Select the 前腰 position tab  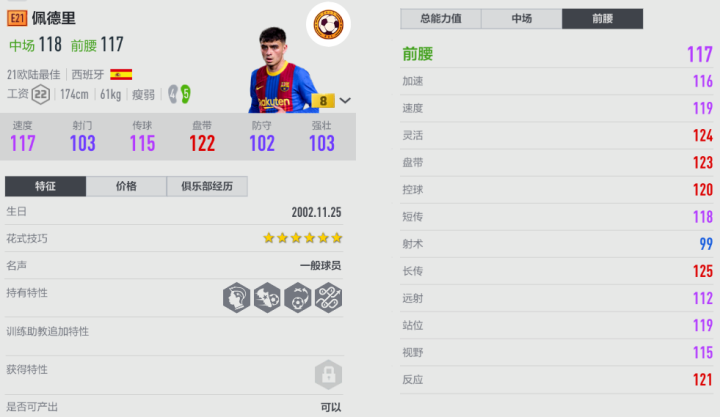click(602, 19)
